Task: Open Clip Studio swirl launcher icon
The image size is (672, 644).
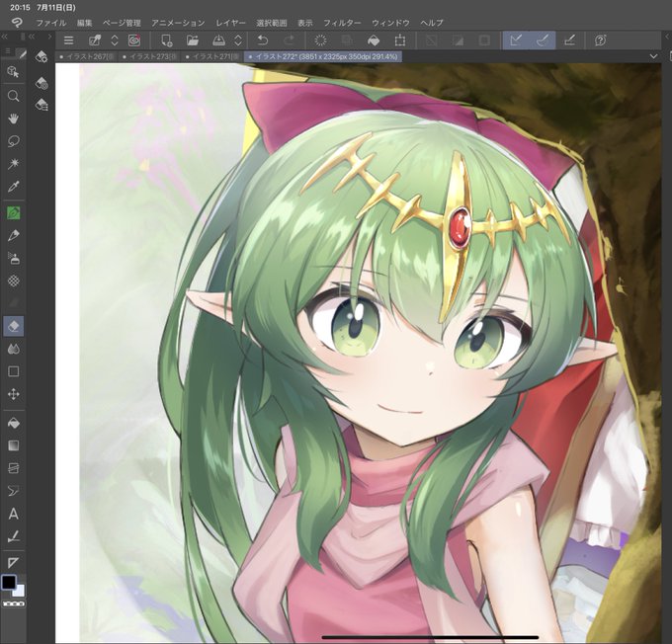Action: tap(134, 40)
